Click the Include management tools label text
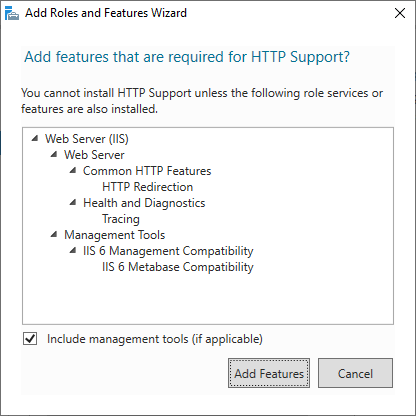 [x=155, y=339]
